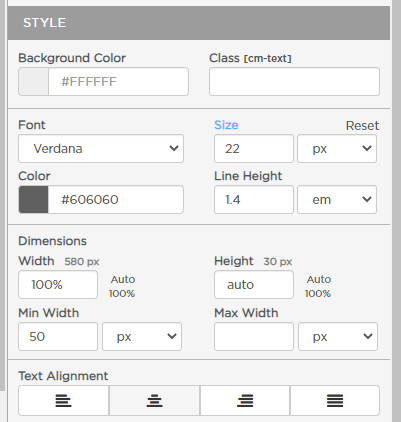Click the background color swatch

(x=34, y=82)
